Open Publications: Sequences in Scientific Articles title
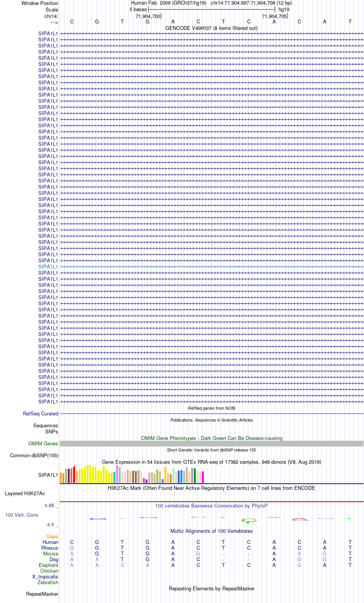 (x=212, y=420)
